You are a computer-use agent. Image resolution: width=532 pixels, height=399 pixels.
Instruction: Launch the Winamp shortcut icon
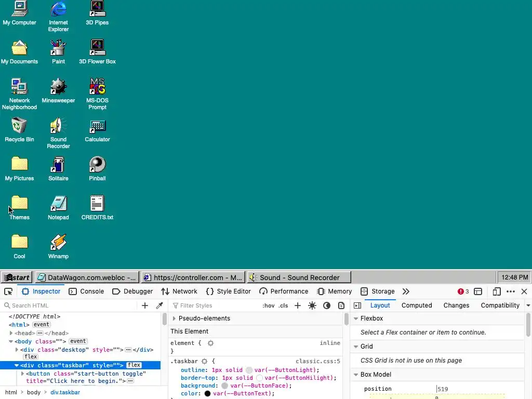(58, 247)
